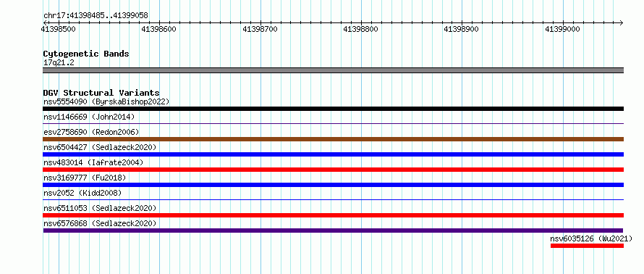This screenshot has width=644, height=274.
Task: Click the short red nsv6035126 variant bar
Action: pyautogui.click(x=588, y=246)
